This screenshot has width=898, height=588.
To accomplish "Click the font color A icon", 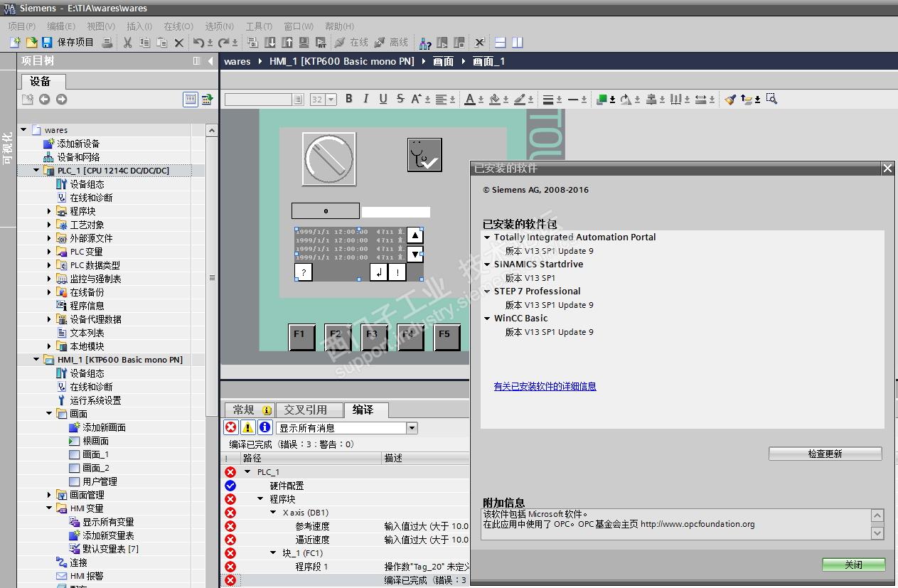I will 469,99.
